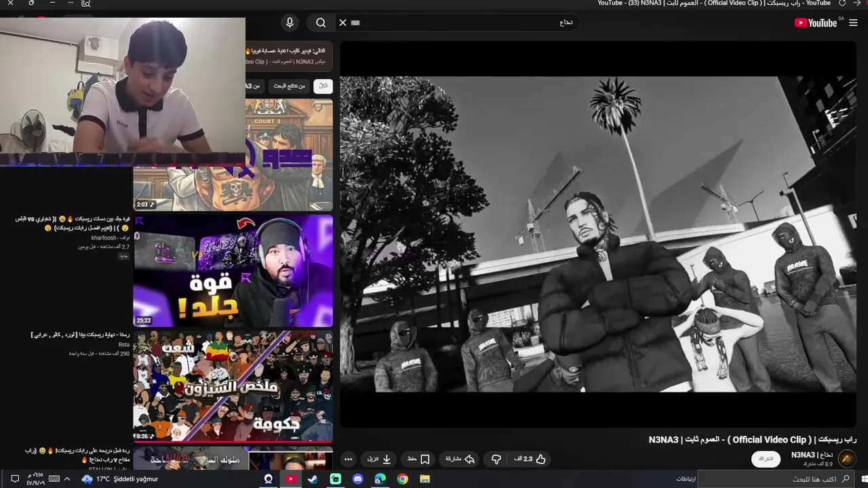The height and width of the screenshot is (488, 868).
Task: Click the Windows taskbar search box
Action: 775,479
